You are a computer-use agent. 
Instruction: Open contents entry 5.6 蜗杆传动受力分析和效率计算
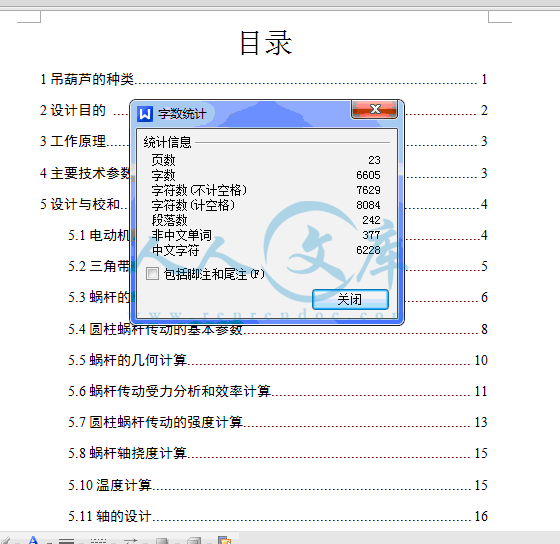tap(278, 391)
